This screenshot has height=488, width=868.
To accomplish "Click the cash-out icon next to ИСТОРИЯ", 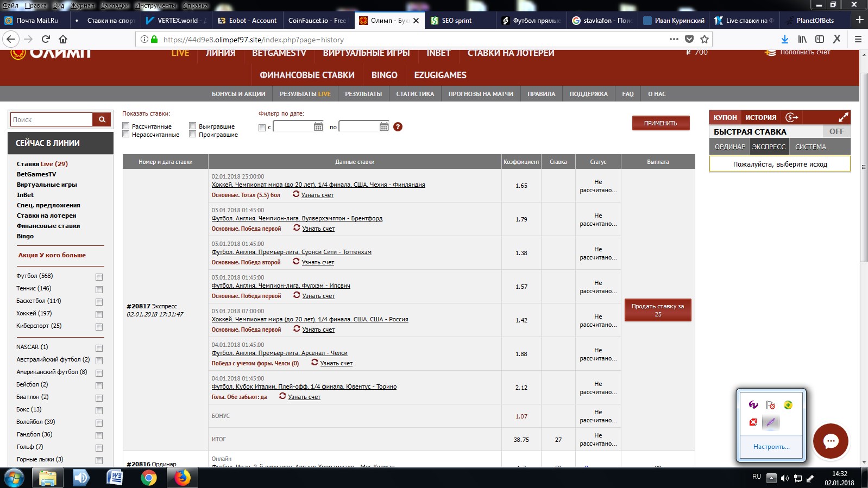I will tap(792, 117).
